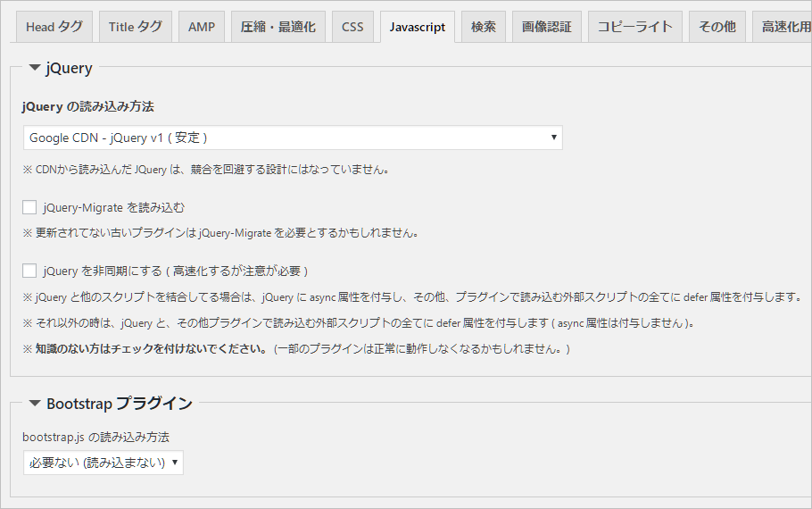
Task: Open the bootstrap.js の読み込み方法 dropdown
Action: coord(103,463)
